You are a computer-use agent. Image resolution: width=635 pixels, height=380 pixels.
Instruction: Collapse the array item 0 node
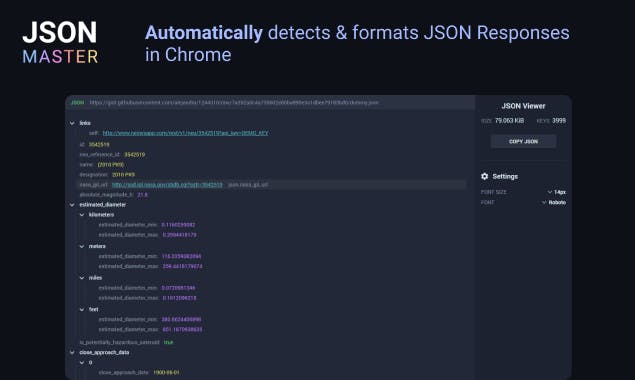[x=82, y=363]
